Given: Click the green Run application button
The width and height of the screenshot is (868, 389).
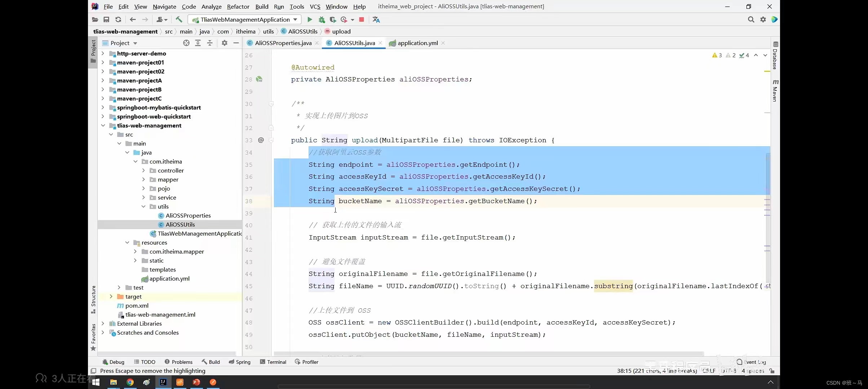Looking at the screenshot, I should coord(310,19).
